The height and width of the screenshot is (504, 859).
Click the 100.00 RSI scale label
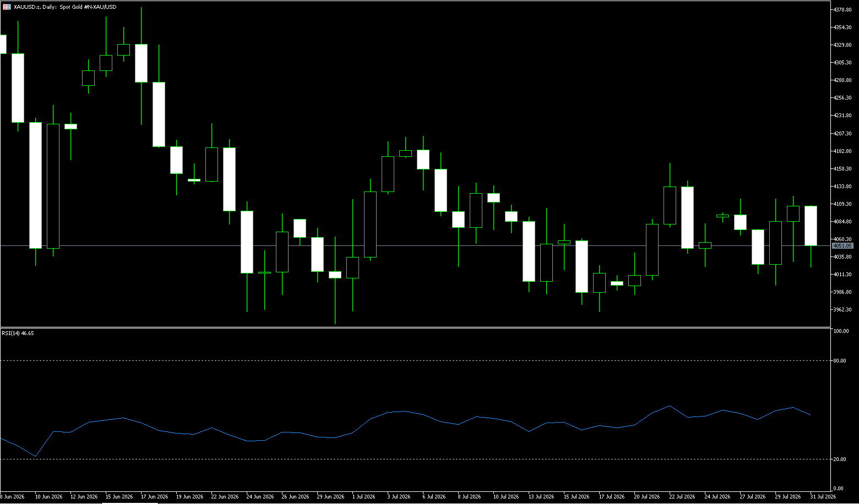tap(841, 331)
